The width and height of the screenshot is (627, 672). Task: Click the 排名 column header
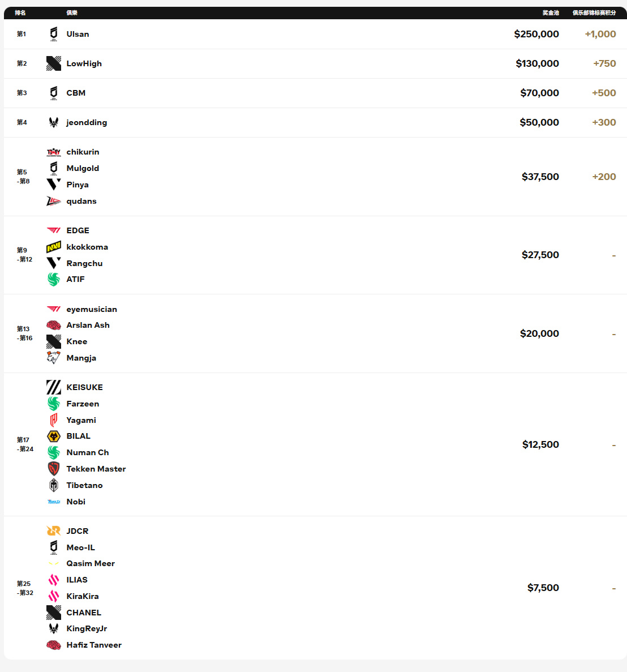pos(20,12)
